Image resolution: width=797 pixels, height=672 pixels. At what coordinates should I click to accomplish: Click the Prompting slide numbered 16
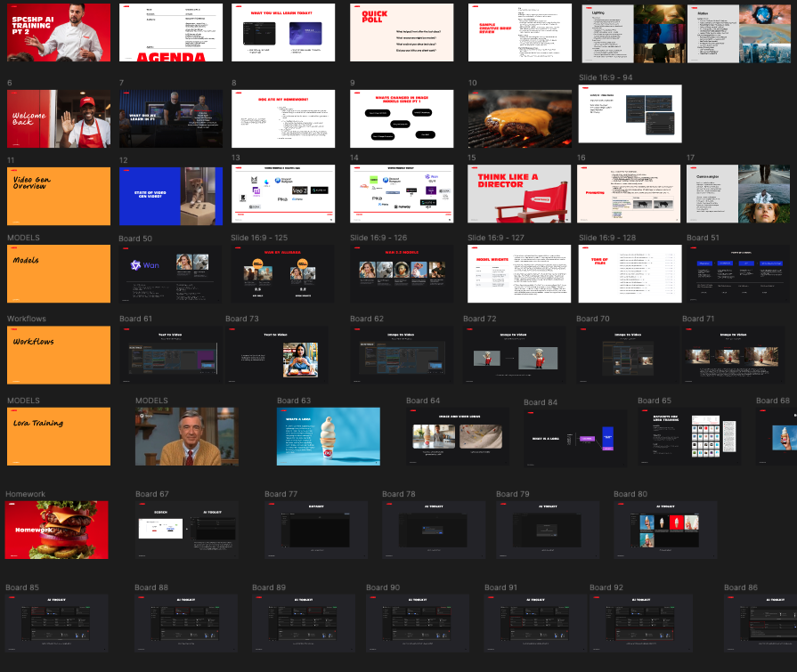[629, 193]
